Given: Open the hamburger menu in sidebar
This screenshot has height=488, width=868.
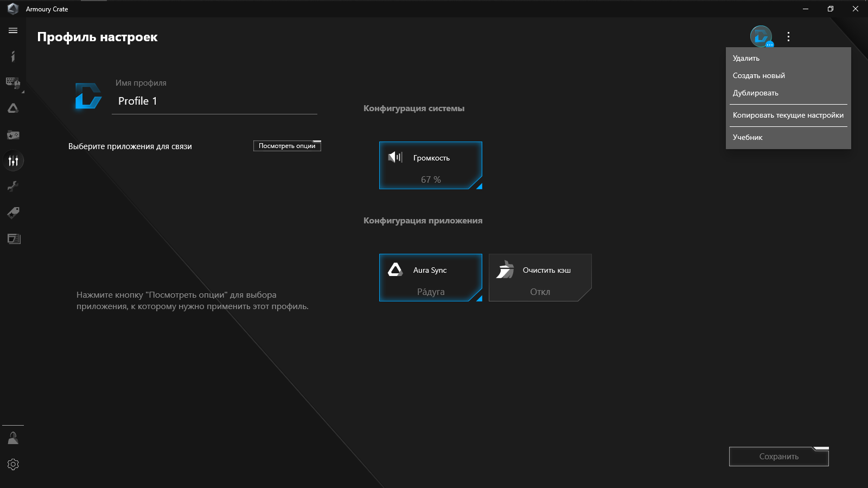Looking at the screenshot, I should point(13,31).
